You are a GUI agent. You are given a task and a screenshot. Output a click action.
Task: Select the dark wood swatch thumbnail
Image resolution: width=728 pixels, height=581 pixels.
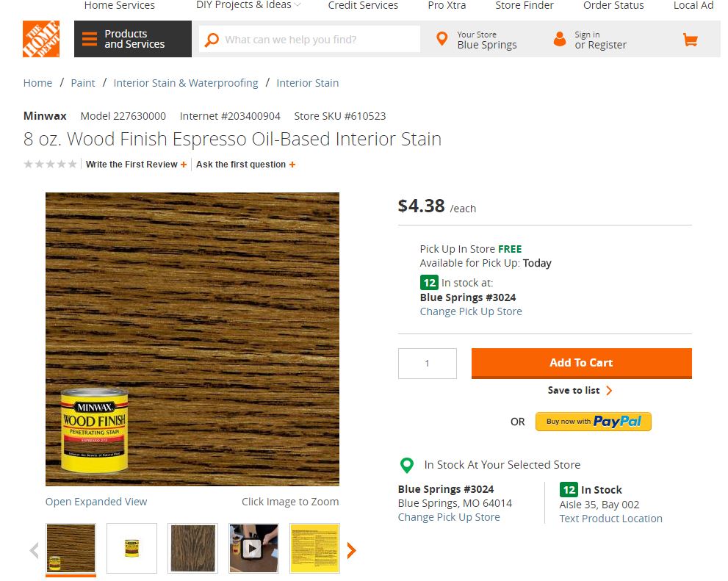(x=192, y=549)
